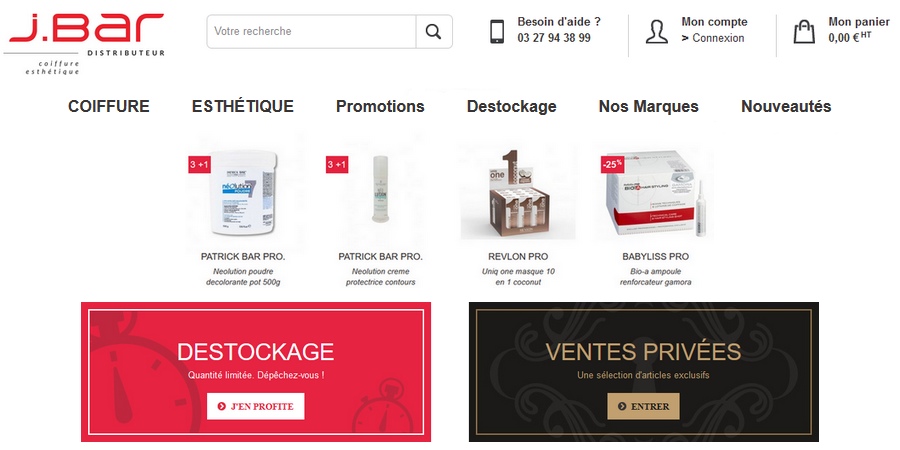Viewport: 900px width, 450px height.
Task: Open the COIFFURE menu
Action: click(108, 107)
